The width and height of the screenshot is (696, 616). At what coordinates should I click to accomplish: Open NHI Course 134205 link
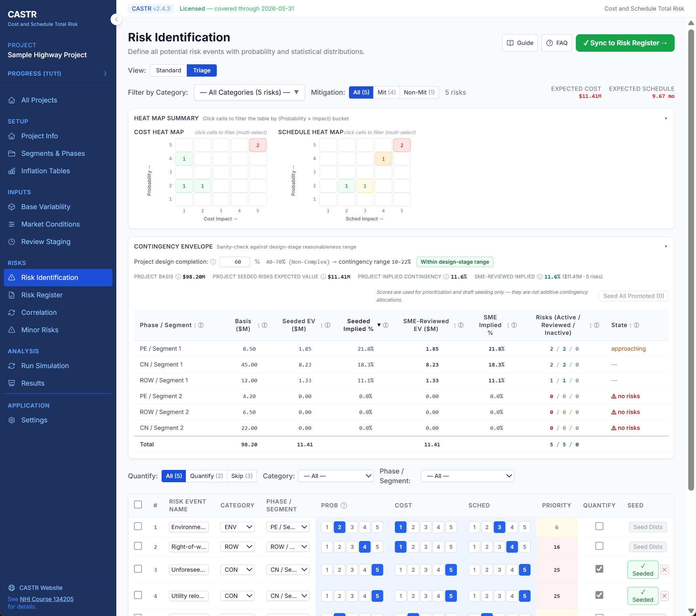[46, 599]
